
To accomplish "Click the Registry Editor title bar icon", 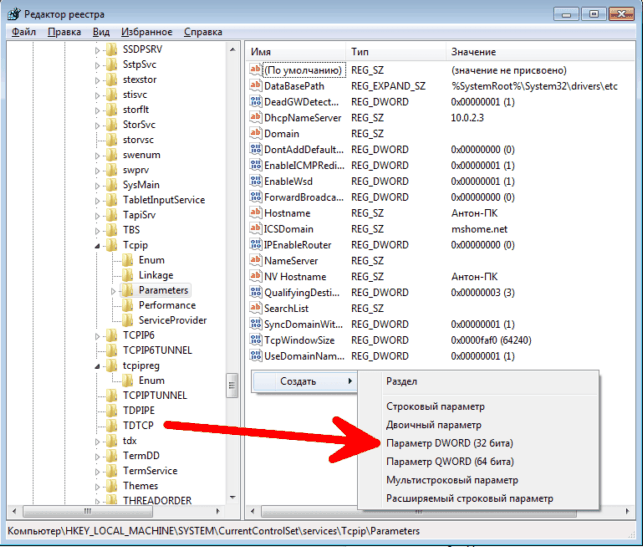I will click(x=14, y=14).
